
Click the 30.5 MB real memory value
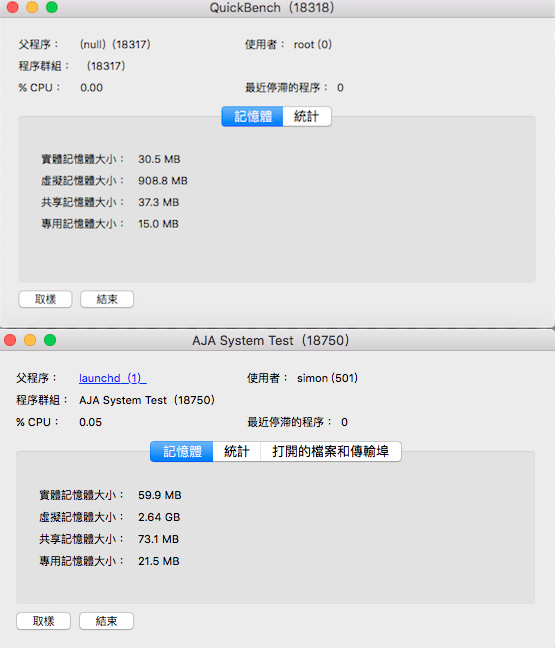coord(159,159)
